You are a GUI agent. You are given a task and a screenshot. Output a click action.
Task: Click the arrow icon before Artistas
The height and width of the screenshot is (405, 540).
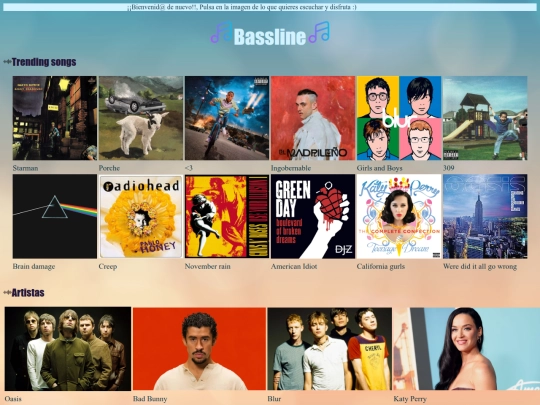point(7,293)
